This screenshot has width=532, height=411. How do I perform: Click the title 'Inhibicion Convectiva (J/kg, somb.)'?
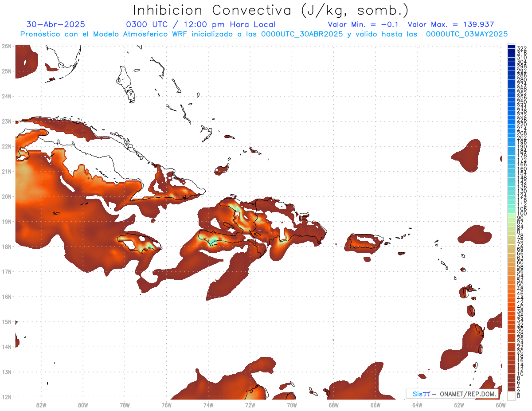click(x=271, y=11)
